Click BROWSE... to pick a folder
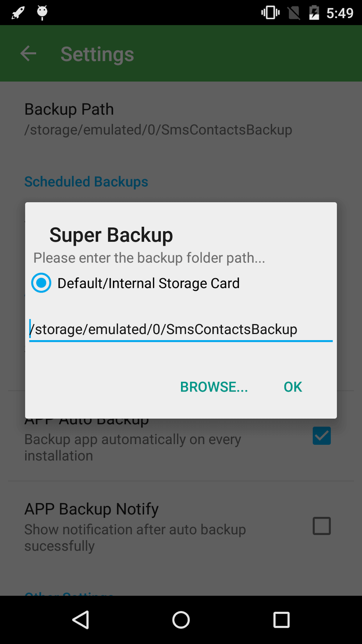 [214, 387]
